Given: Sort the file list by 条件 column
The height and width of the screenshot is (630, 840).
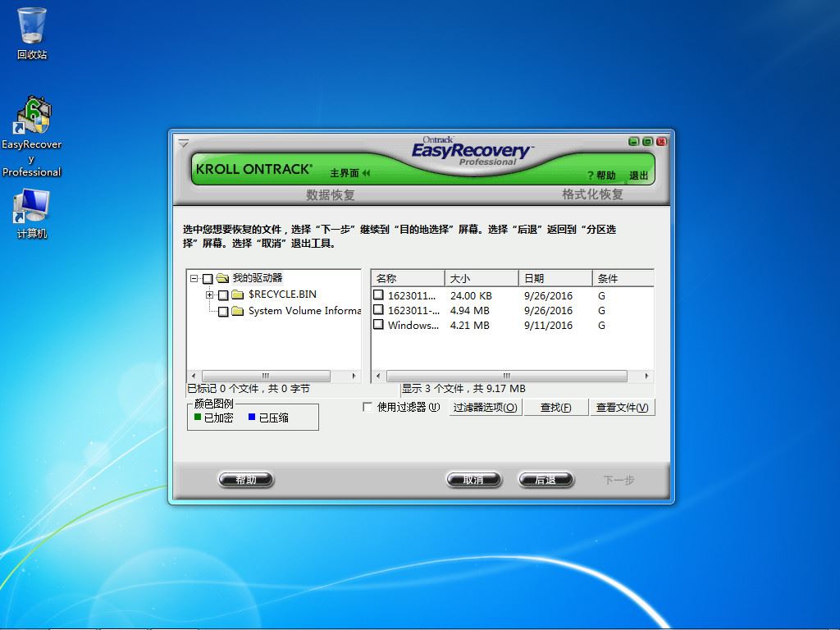Looking at the screenshot, I should point(623,279).
